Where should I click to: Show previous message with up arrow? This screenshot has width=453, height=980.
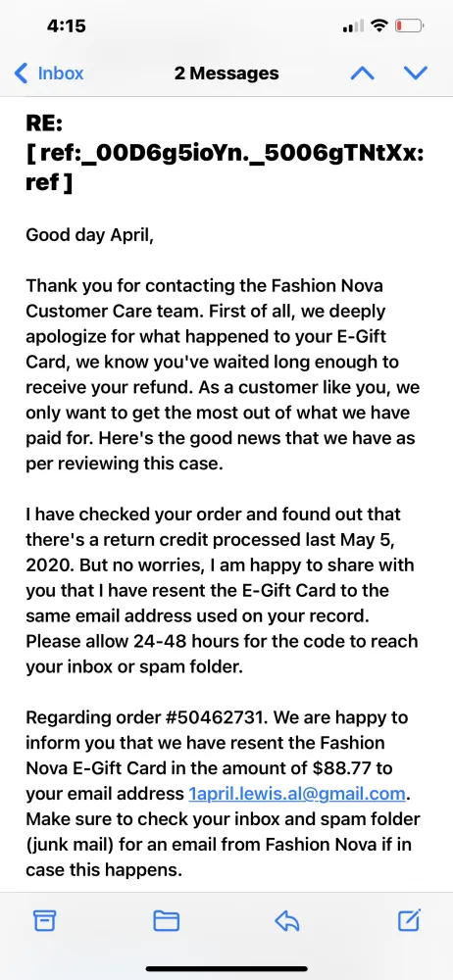362,73
